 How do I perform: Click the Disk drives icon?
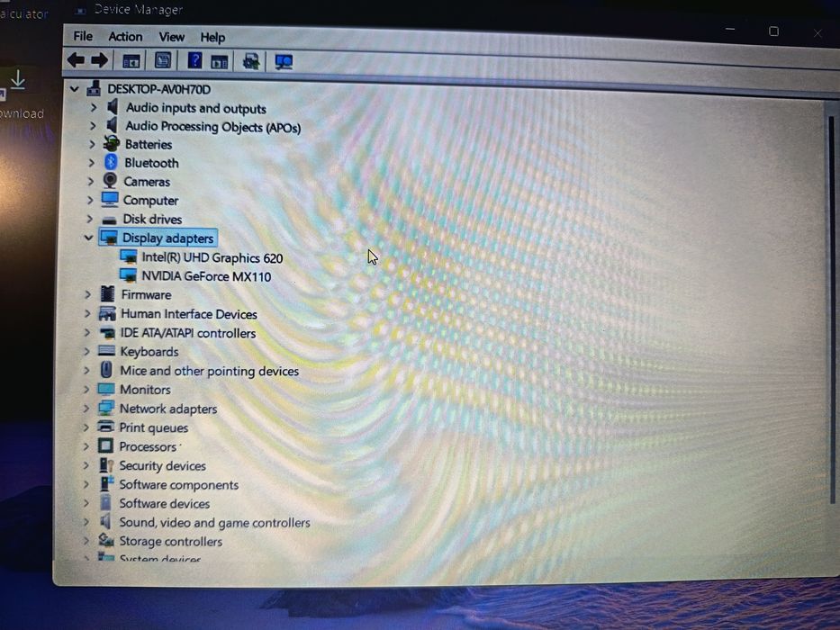109,220
